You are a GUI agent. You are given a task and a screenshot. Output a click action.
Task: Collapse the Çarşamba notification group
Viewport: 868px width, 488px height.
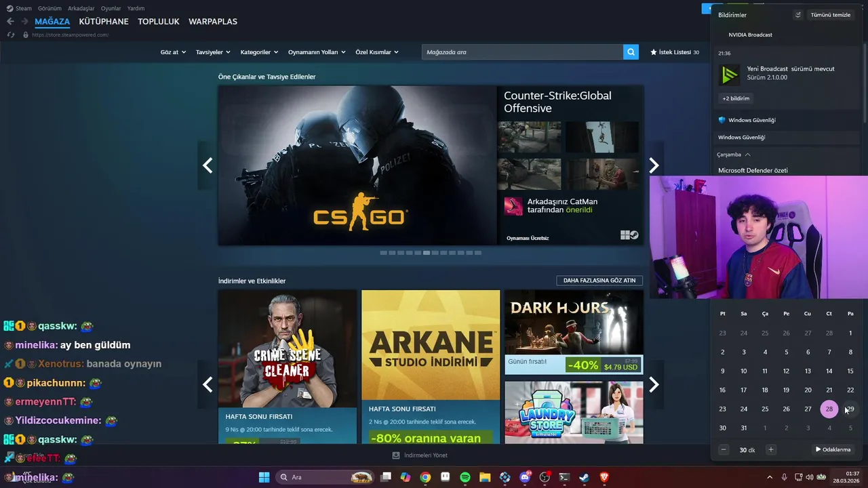(x=734, y=155)
